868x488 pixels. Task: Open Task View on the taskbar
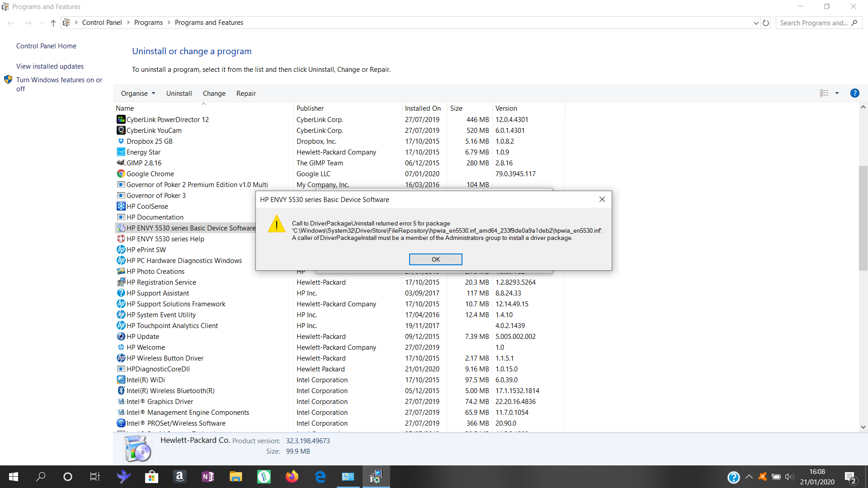coord(94,477)
